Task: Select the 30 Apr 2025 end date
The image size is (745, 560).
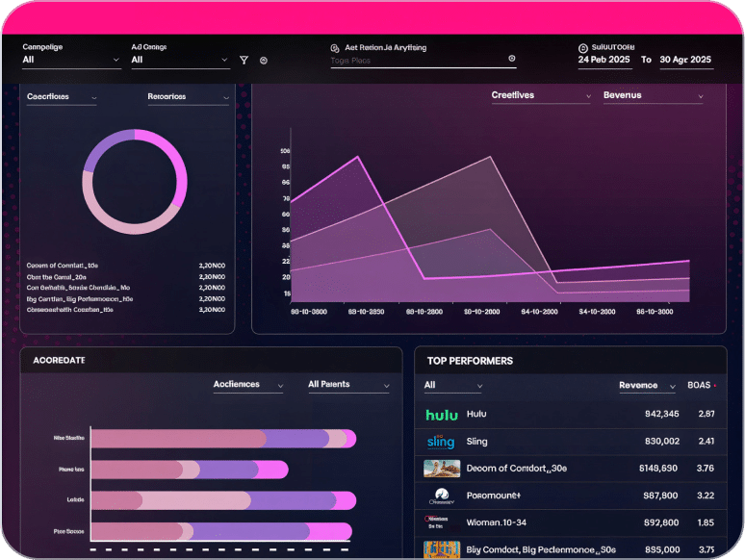Action: (x=685, y=60)
